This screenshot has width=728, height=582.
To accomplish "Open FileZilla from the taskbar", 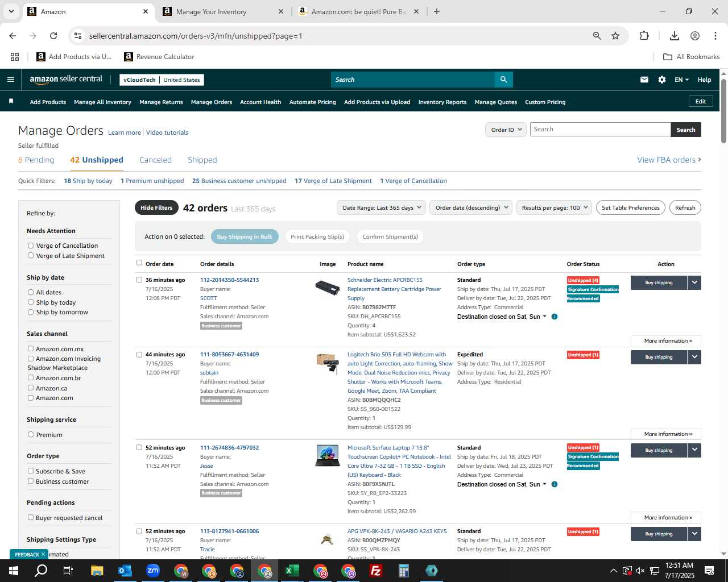I will coord(375,571).
